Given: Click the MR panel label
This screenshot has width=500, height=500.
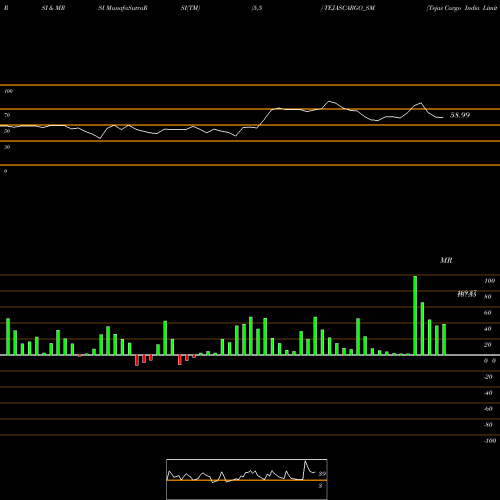Looking at the screenshot, I should point(446,260).
